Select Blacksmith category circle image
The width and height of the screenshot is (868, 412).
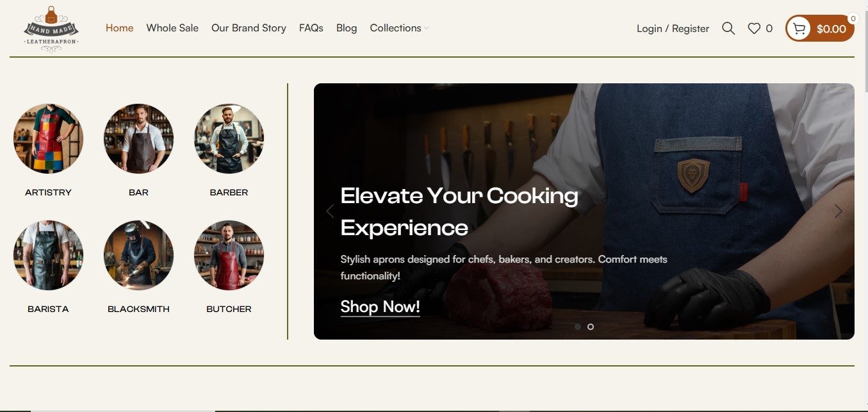coord(138,255)
